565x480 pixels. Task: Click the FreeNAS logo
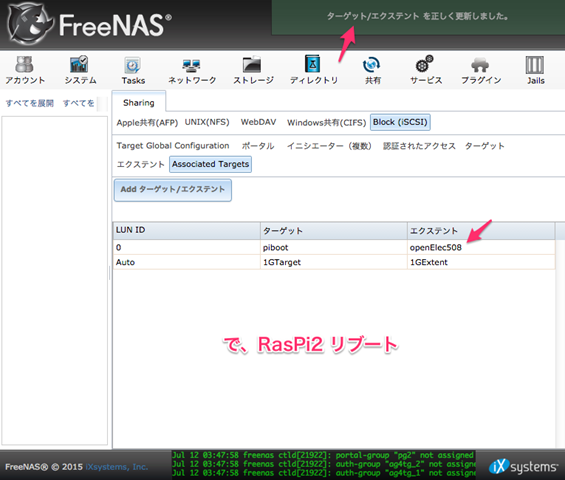tap(89, 24)
